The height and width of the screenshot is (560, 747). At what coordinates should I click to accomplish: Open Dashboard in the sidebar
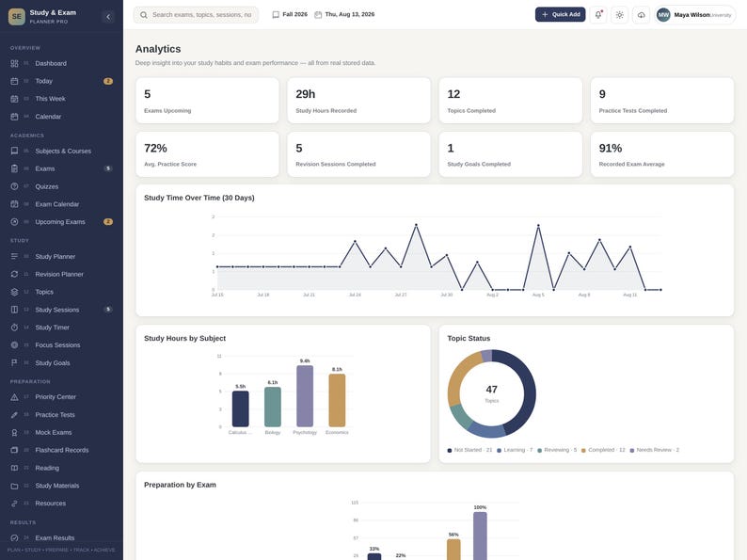61,63
